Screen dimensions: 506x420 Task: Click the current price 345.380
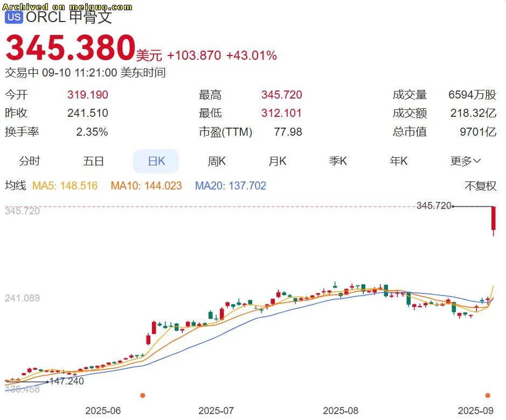coord(71,48)
